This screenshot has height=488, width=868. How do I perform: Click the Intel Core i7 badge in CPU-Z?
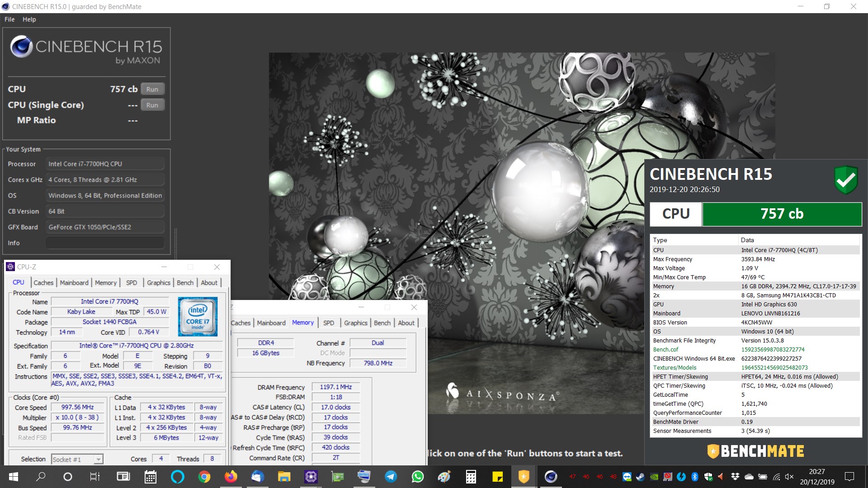click(x=198, y=316)
